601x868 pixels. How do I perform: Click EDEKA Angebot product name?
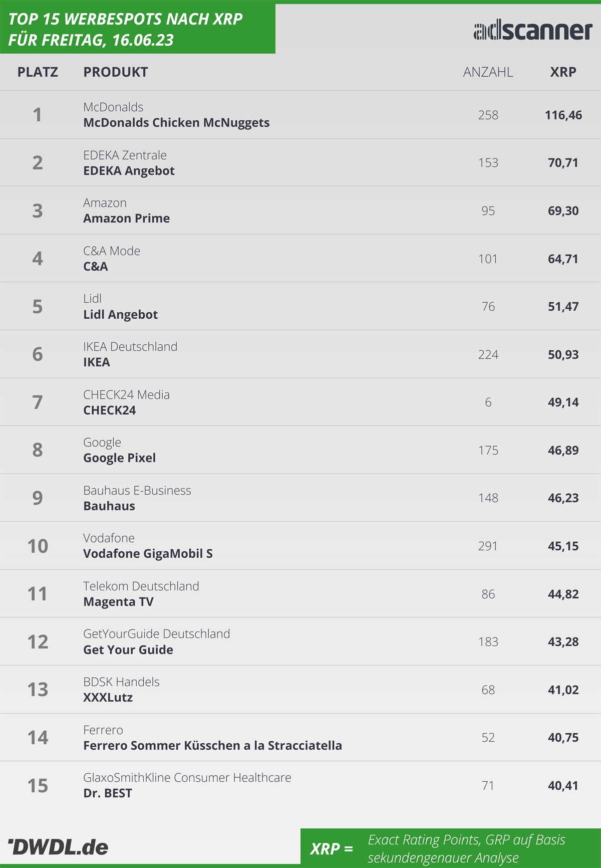(x=129, y=171)
